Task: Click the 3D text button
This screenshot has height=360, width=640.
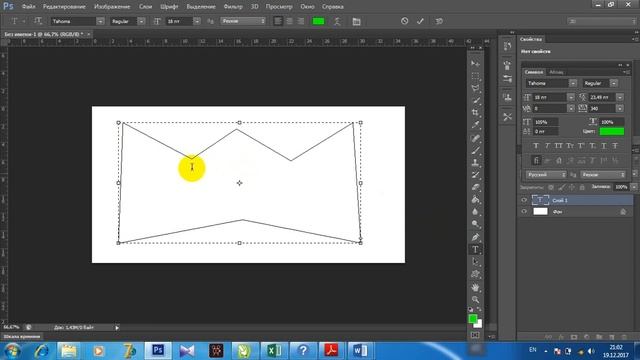Action: 439,21
